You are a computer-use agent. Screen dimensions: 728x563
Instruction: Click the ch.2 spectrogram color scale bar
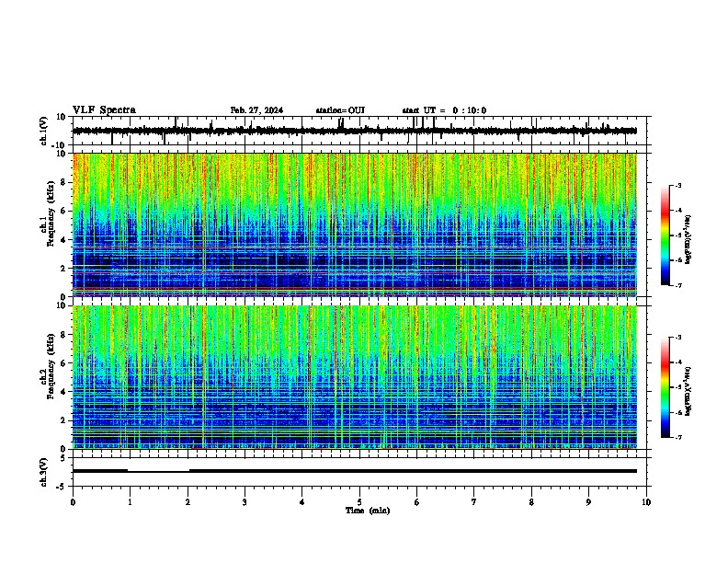tap(665, 387)
